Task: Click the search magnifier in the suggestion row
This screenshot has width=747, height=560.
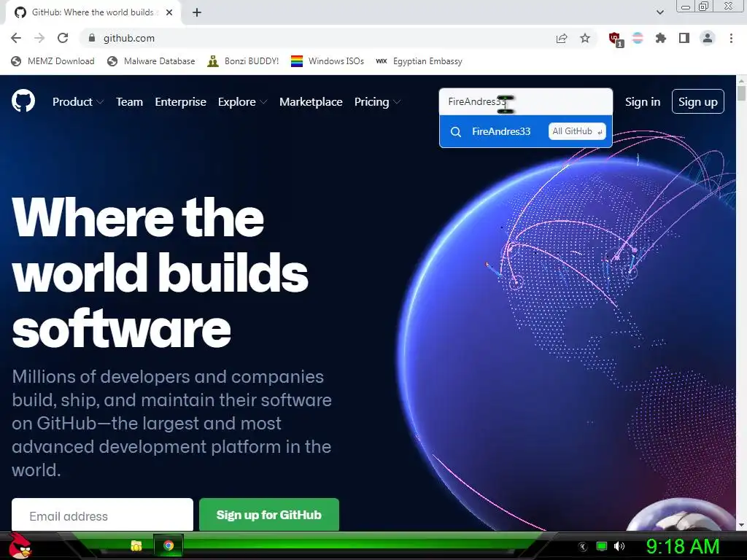Action: point(456,132)
